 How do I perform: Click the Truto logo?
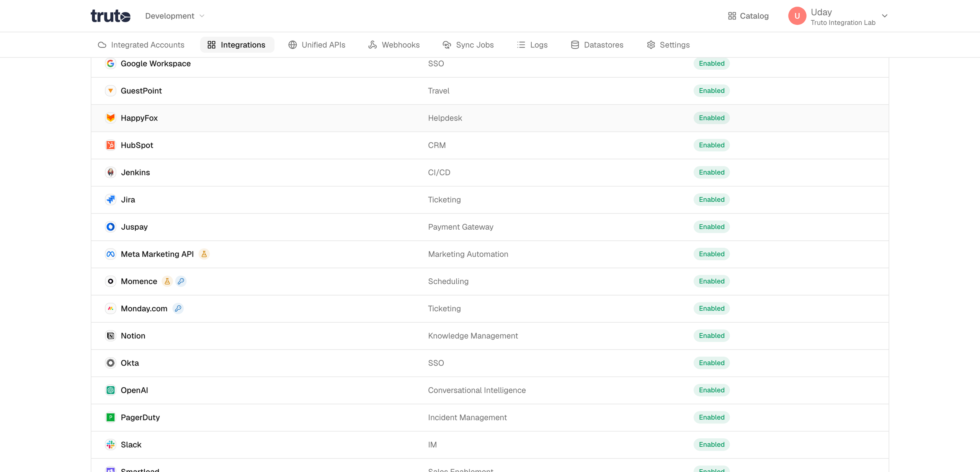[111, 16]
